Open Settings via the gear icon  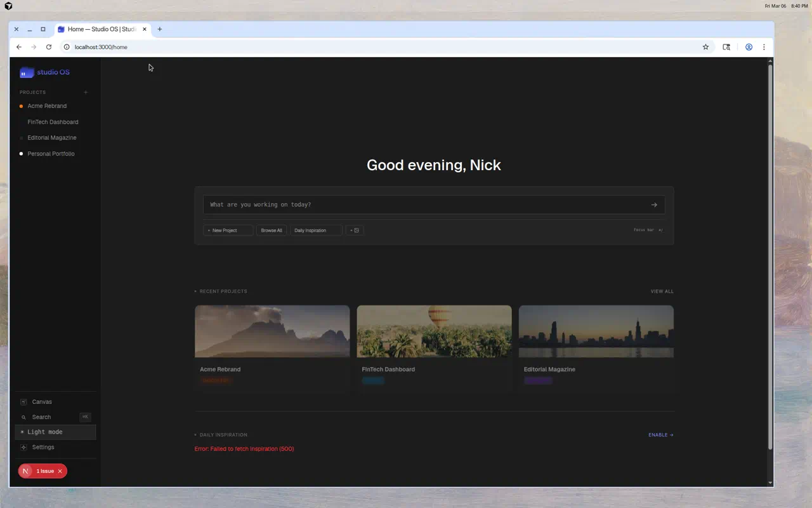pos(23,447)
